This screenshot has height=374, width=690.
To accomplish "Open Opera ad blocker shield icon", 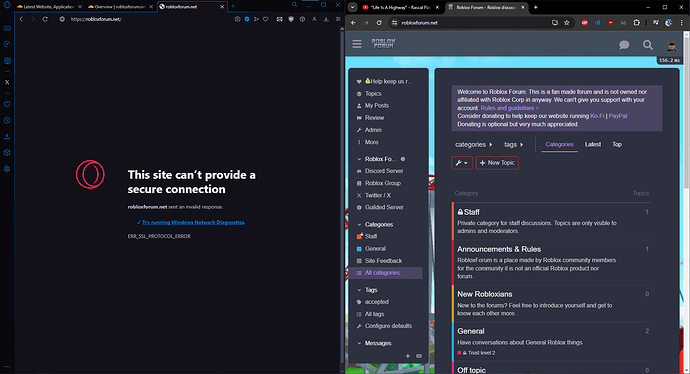I will click(x=247, y=19).
